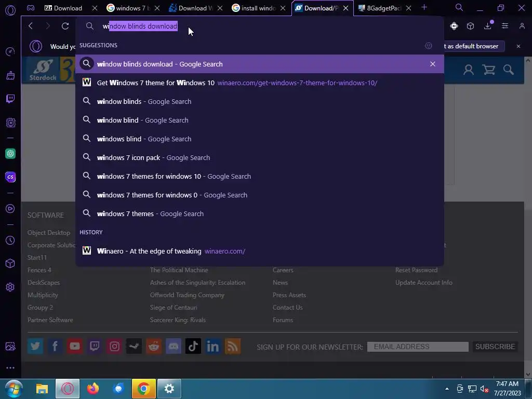
Task: Open Stardock shopping cart icon
Action: [x=488, y=70]
